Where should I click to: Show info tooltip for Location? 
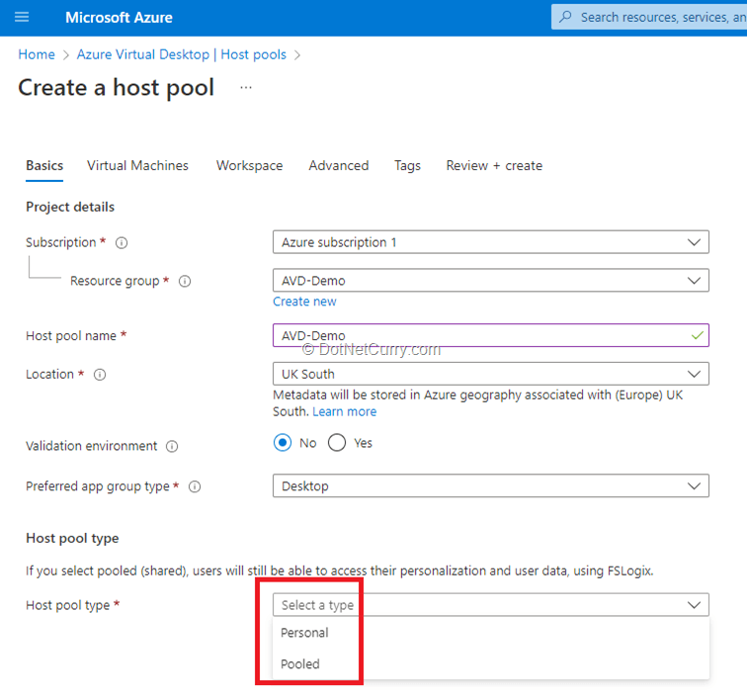click(100, 375)
